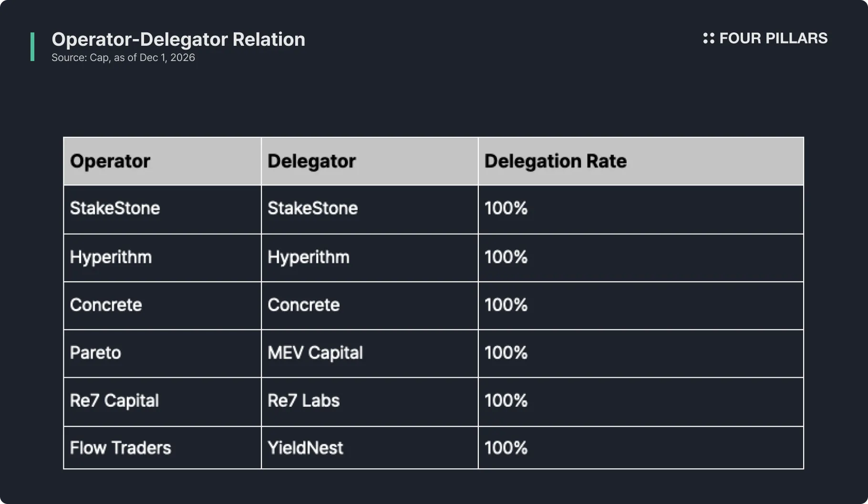This screenshot has width=868, height=504.
Task: Click the 100% rate in Flow Traders row
Action: (506, 448)
